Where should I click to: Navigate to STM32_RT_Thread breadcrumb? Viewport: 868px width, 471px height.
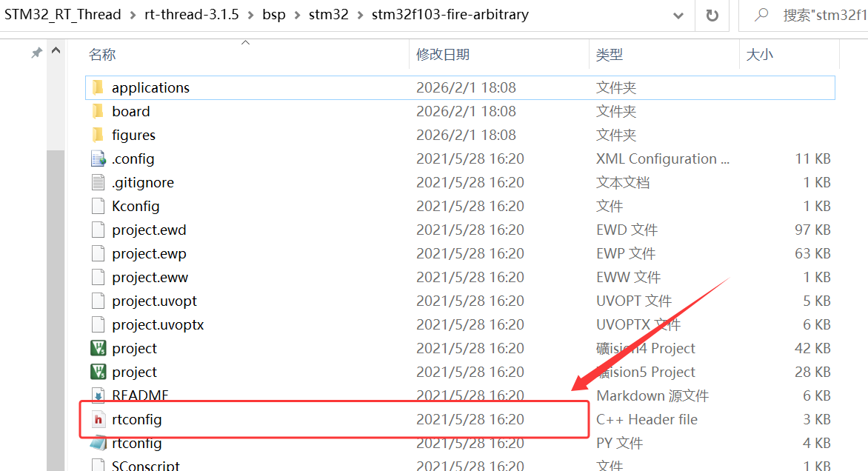[62, 14]
